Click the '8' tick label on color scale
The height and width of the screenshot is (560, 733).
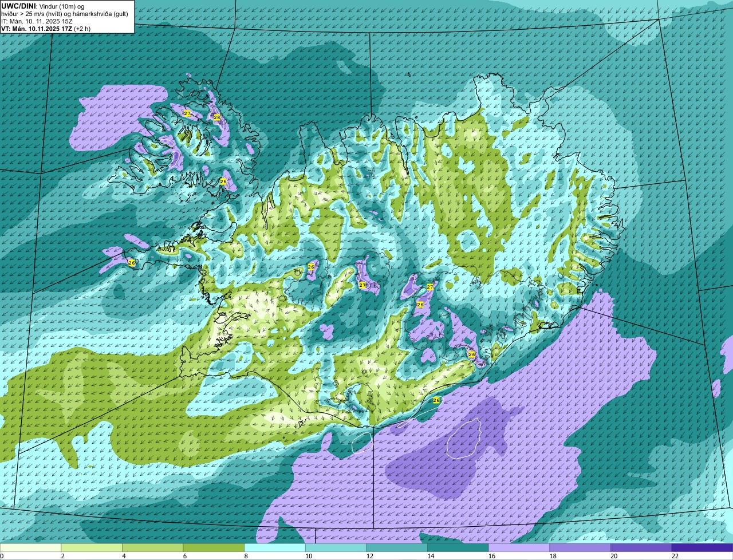point(246,556)
